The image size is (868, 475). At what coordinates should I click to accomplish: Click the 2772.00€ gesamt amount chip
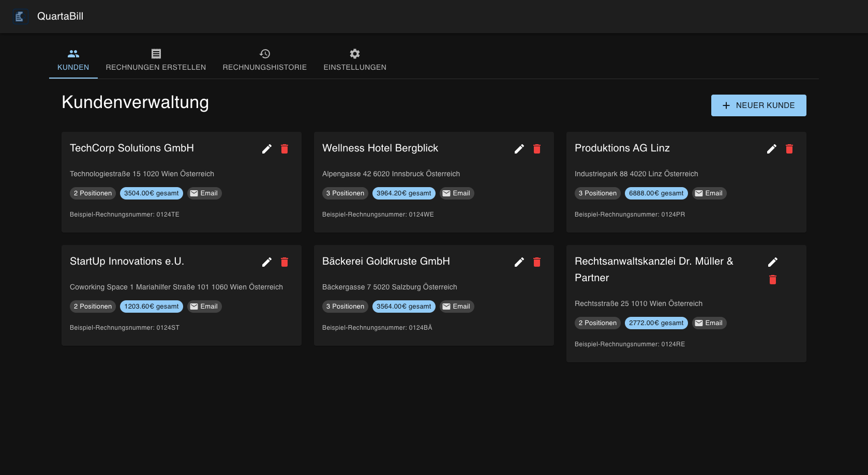[656, 323]
